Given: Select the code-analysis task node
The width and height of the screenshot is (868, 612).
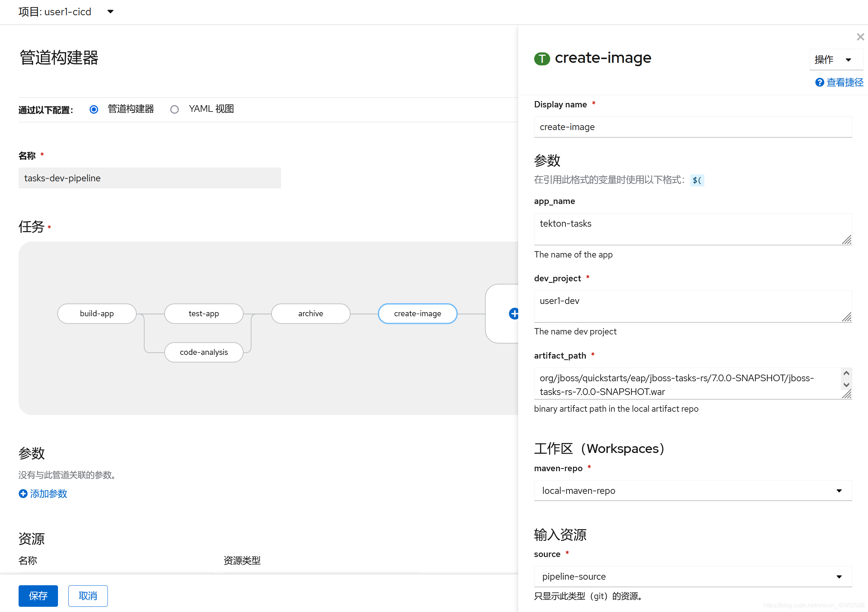Looking at the screenshot, I should (x=204, y=352).
